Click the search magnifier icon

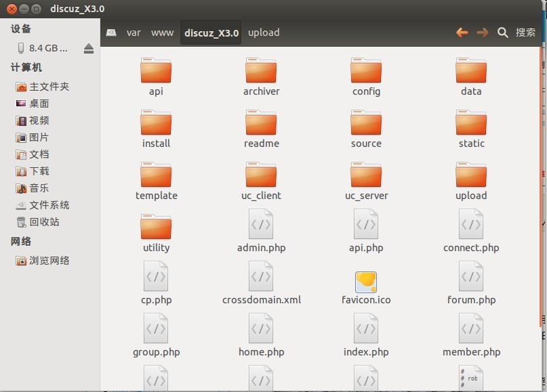click(503, 32)
